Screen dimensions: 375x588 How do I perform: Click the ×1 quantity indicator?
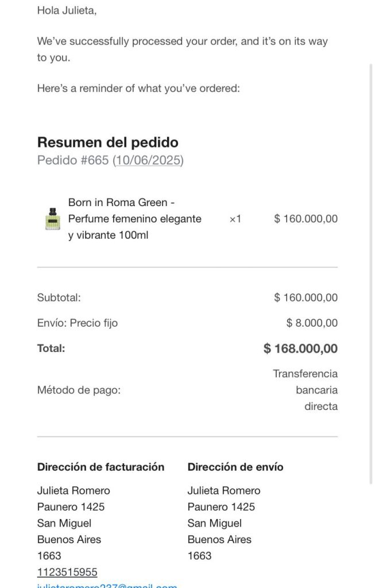pos(235,219)
